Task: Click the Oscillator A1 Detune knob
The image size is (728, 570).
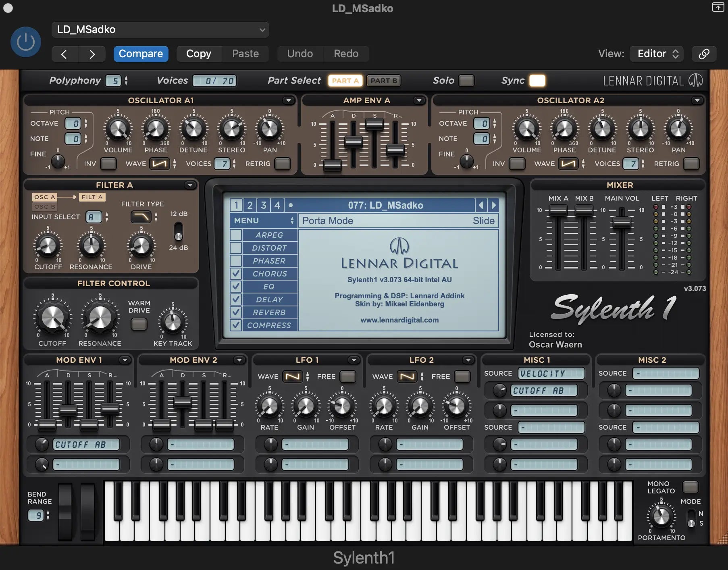Action: point(193,129)
